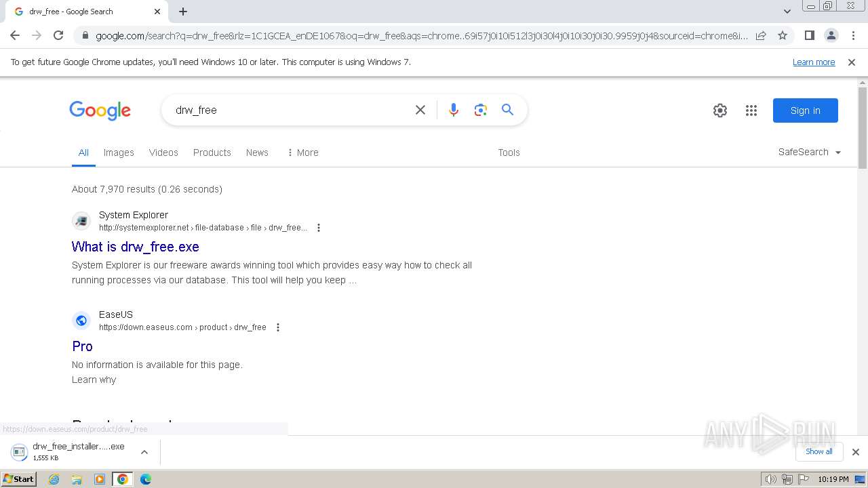Screen dimensions: 868x488
Task: Open EaseUS result options menu
Action: click(x=278, y=327)
